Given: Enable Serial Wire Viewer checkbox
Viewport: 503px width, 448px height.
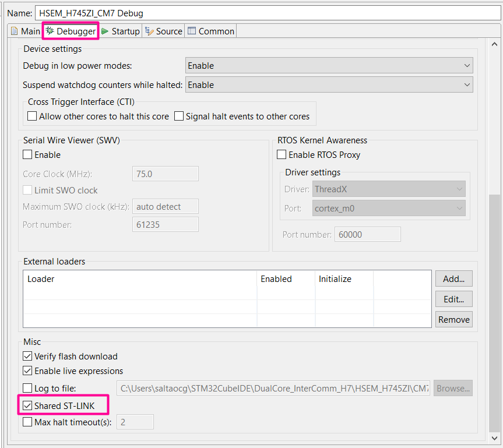Looking at the screenshot, I should [x=27, y=154].
